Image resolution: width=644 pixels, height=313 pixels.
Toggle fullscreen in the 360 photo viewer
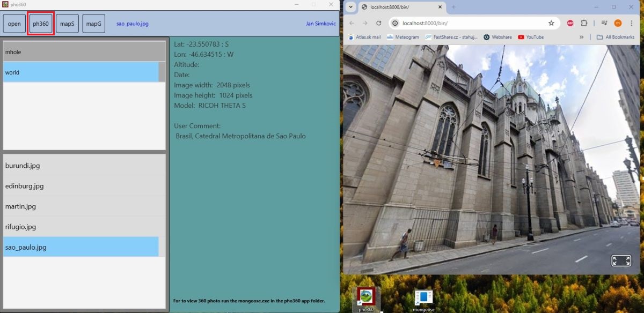621,260
